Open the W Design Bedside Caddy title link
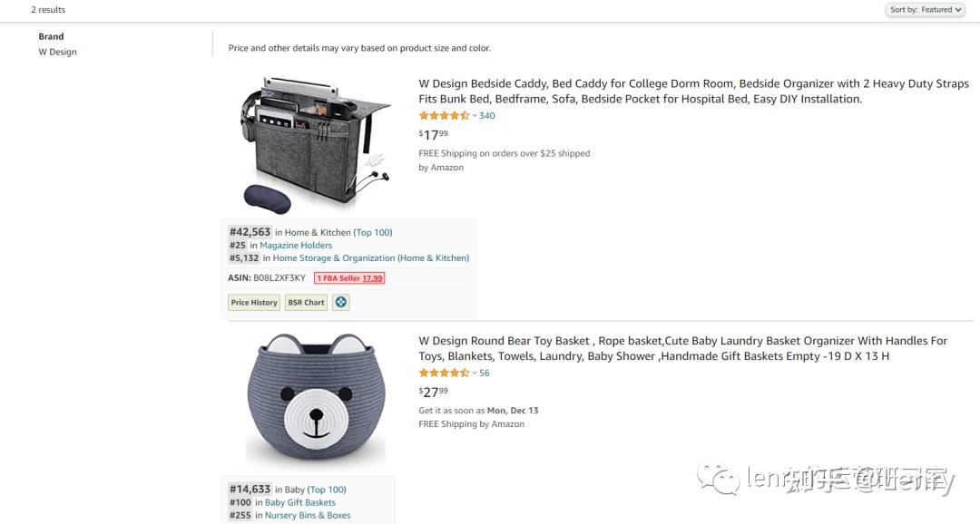Screen dimensions: 980x524 click(693, 92)
